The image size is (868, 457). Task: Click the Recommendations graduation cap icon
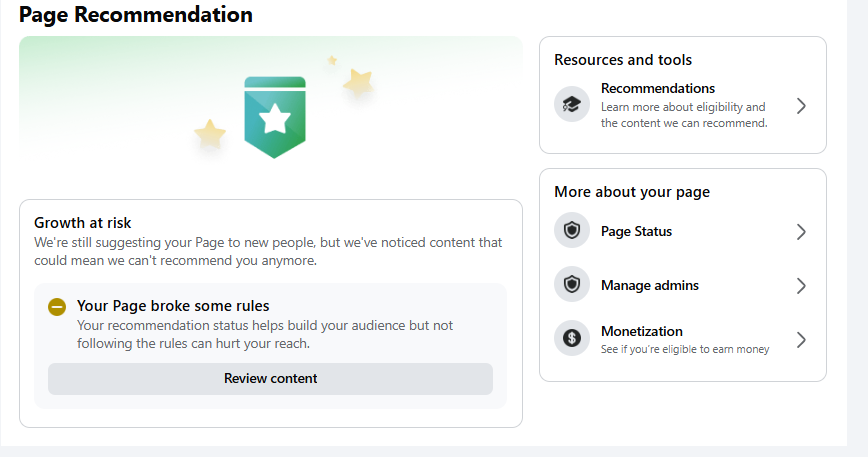[571, 104]
